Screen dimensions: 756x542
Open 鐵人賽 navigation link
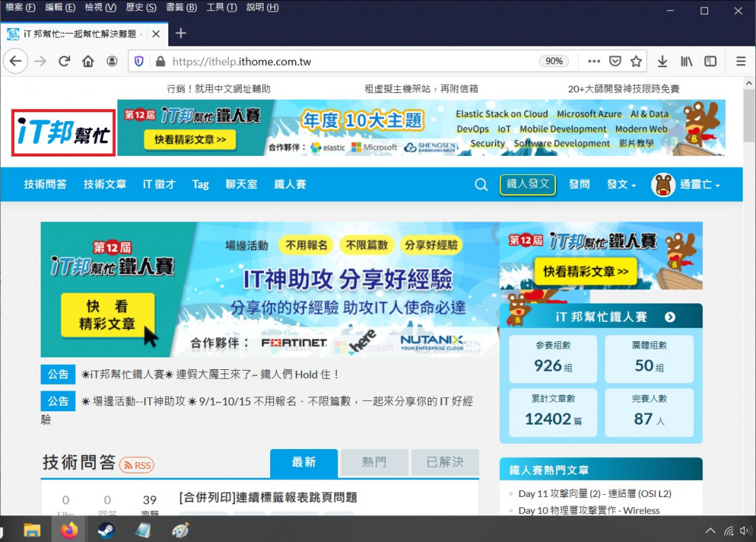pyautogui.click(x=289, y=184)
